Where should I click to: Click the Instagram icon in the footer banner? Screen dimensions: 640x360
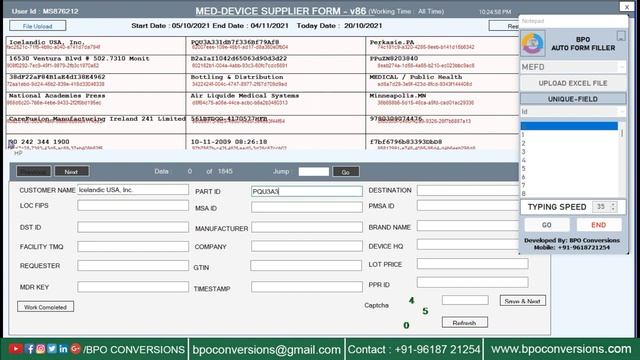(40, 349)
